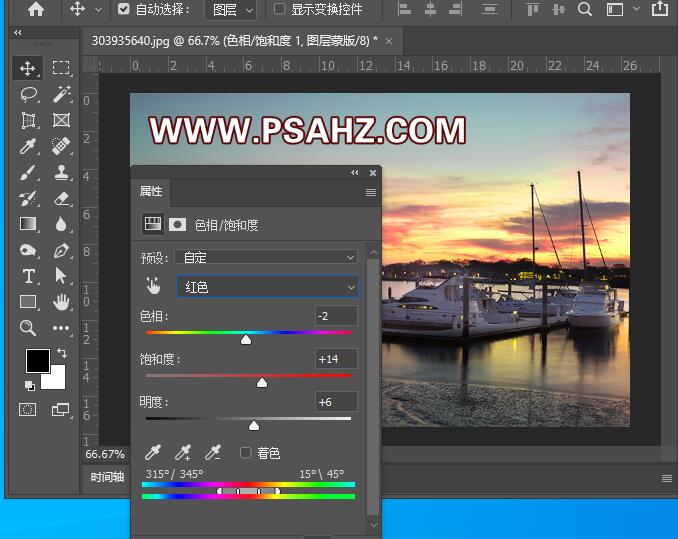Toggle the Auto-Select (自动选择) checkbox
The height and width of the screenshot is (539, 678).
pyautogui.click(x=124, y=9)
